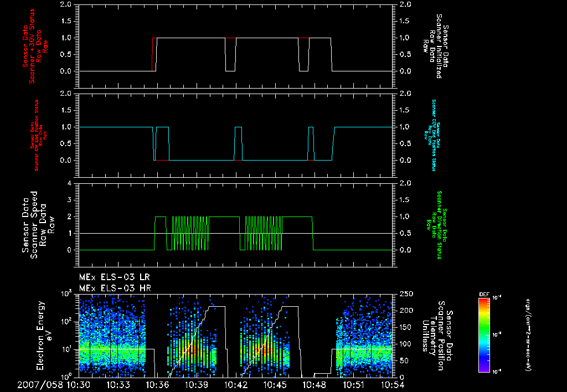The width and height of the screenshot is (567, 392).
Task: Click the white "Scanner Speed Raw Data" axis title
Action: click(x=38, y=225)
